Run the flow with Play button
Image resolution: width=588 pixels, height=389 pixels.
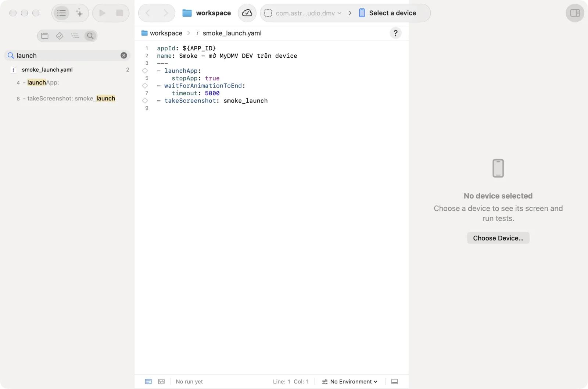[103, 13]
